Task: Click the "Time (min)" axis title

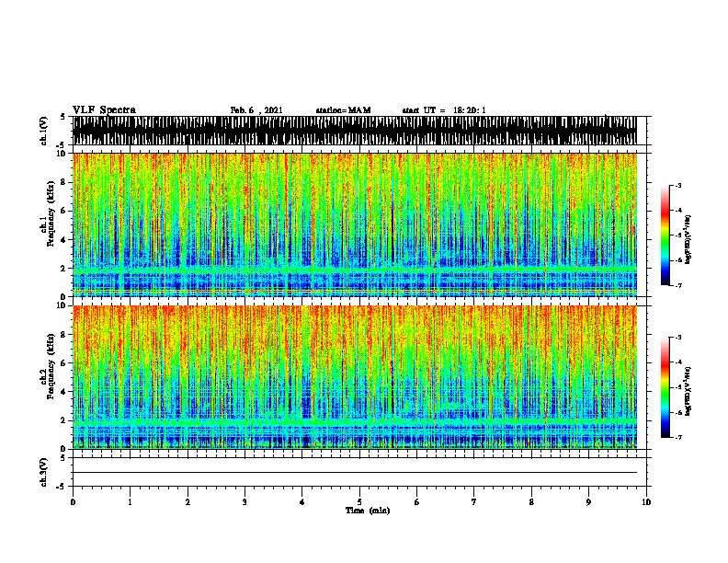Action: [368, 511]
